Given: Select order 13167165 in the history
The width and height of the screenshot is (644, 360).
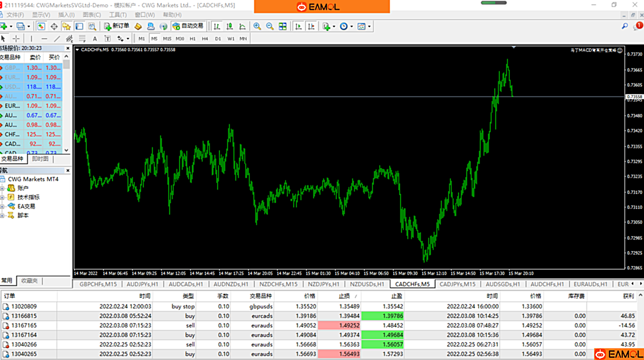Looking at the screenshot, I should click(x=24, y=326).
